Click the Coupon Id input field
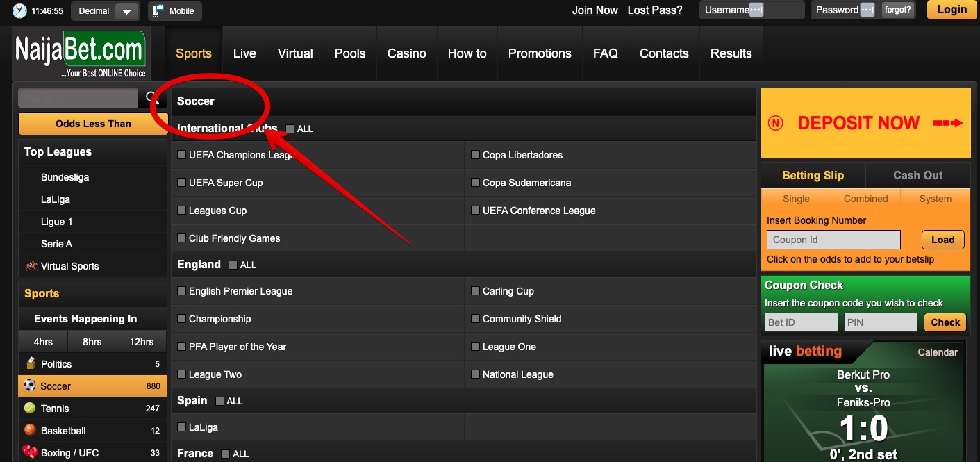Screen dimensions: 980x462 [x=833, y=240]
